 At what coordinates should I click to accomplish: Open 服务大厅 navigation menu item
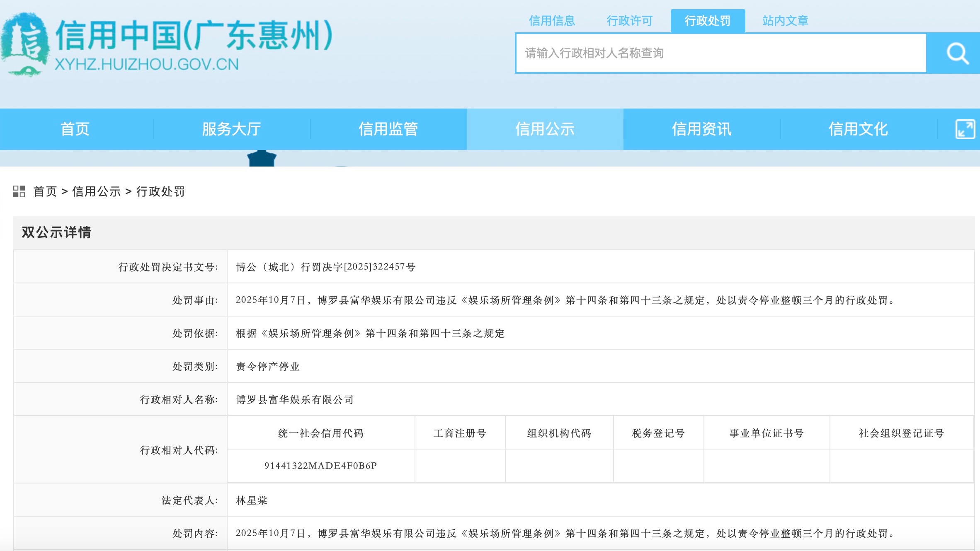tap(231, 129)
